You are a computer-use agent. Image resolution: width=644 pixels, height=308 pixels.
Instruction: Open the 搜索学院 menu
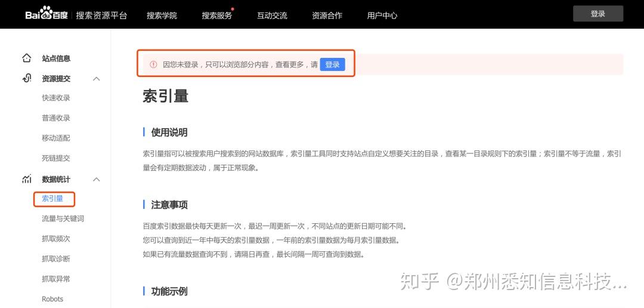162,16
